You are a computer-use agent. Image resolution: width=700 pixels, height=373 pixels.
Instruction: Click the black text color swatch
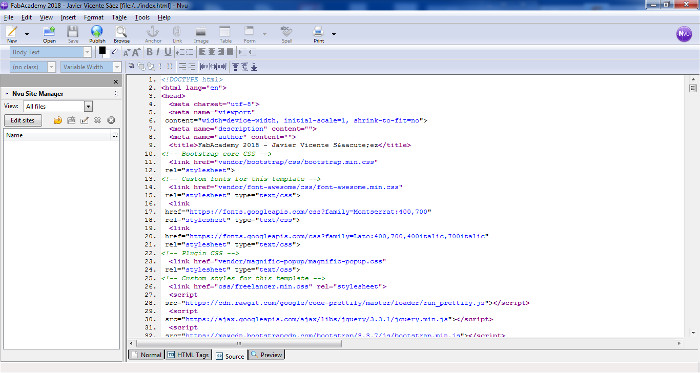click(x=102, y=51)
